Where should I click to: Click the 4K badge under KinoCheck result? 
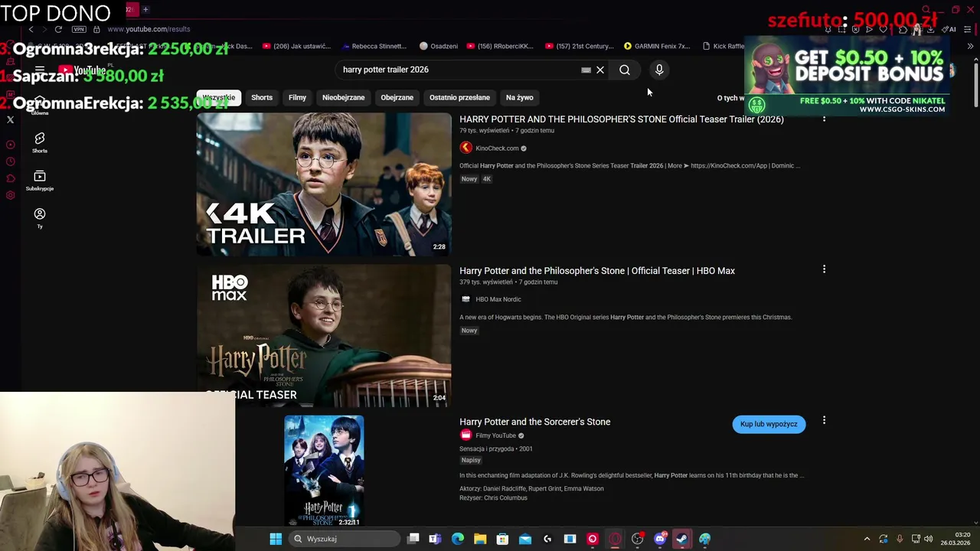click(x=486, y=179)
